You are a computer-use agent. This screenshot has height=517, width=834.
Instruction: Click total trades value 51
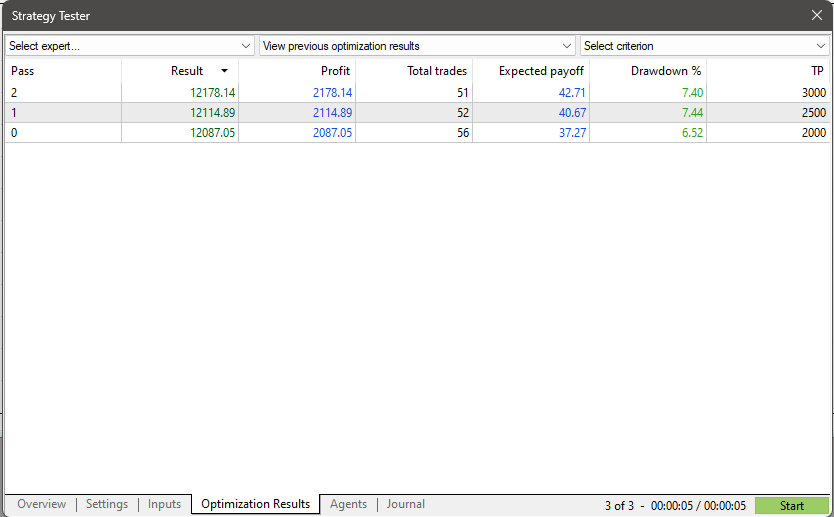[463, 93]
